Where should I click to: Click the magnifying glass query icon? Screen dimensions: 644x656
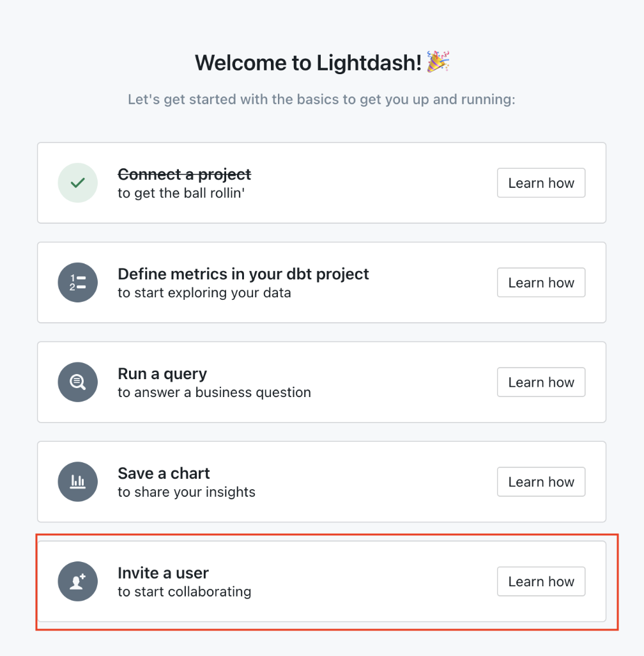(77, 382)
